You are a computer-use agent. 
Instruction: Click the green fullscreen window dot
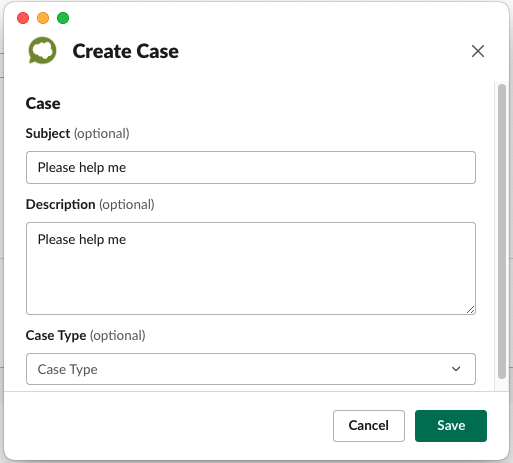(63, 18)
